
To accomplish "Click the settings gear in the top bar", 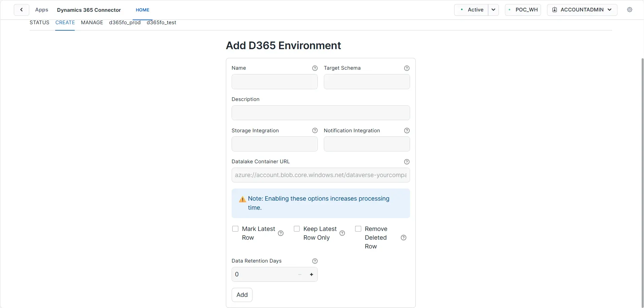I will (x=630, y=9).
